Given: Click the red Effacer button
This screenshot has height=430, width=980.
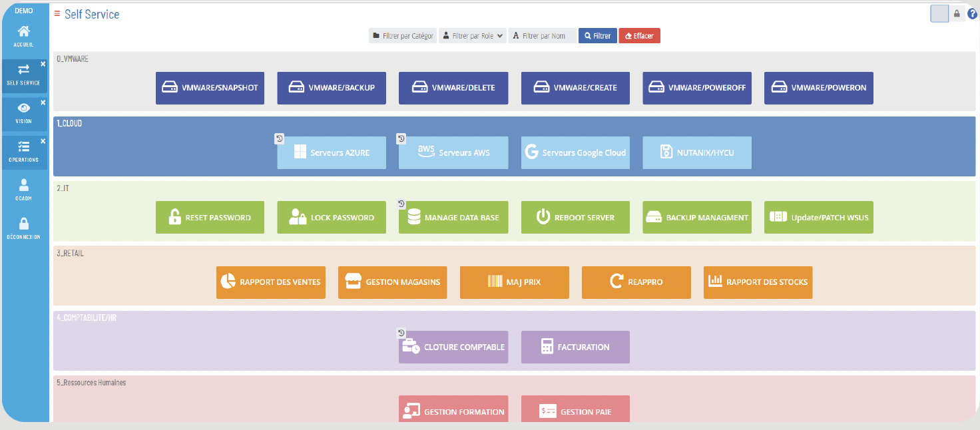Looking at the screenshot, I should click(639, 36).
